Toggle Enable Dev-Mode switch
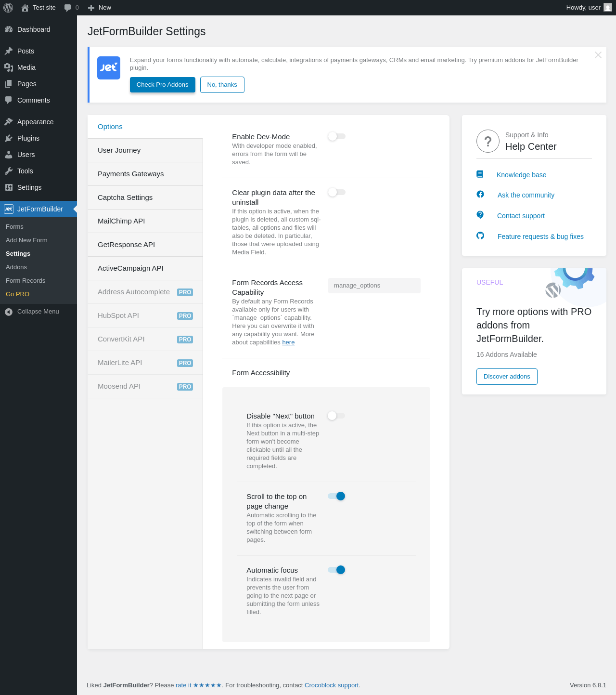This screenshot has height=695, width=616. pyautogui.click(x=337, y=136)
